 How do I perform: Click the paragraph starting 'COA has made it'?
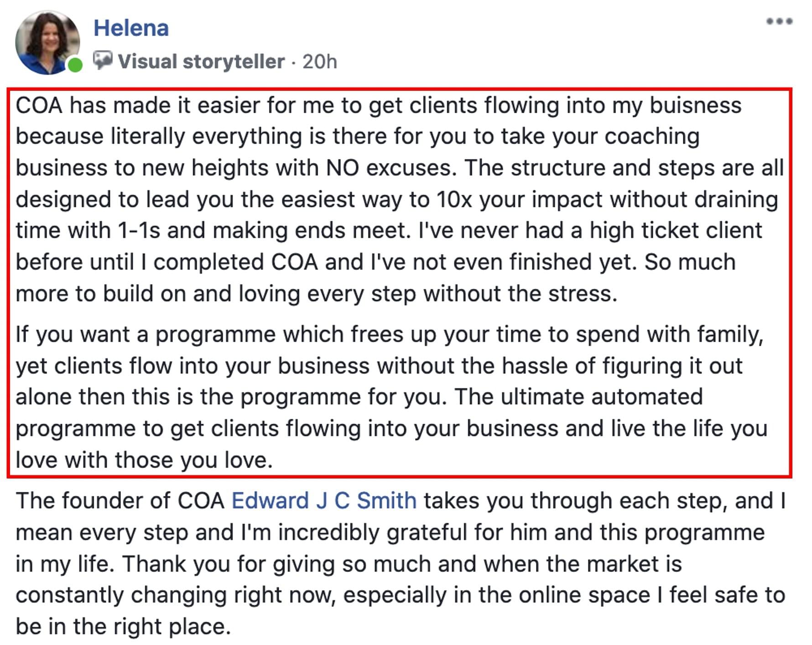pos(400,199)
